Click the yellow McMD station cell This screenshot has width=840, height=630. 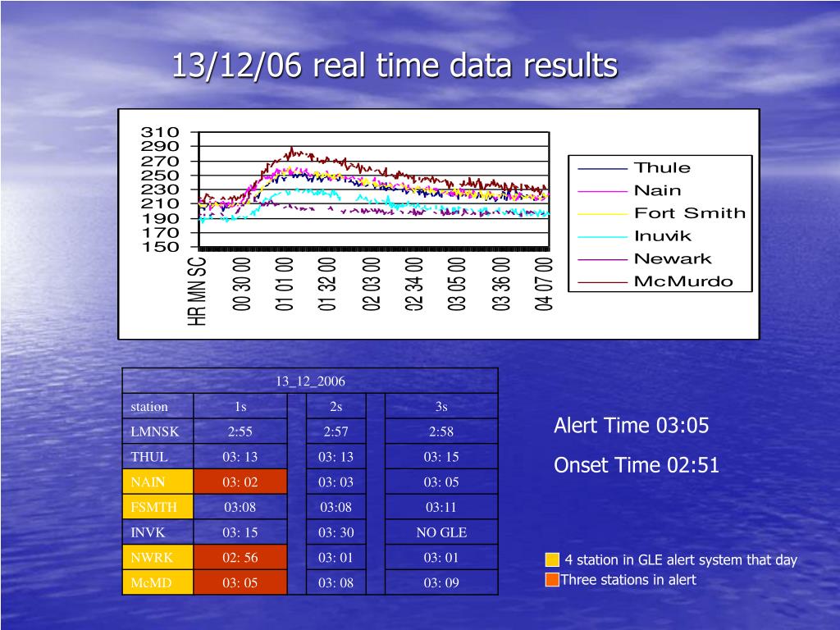click(x=158, y=582)
